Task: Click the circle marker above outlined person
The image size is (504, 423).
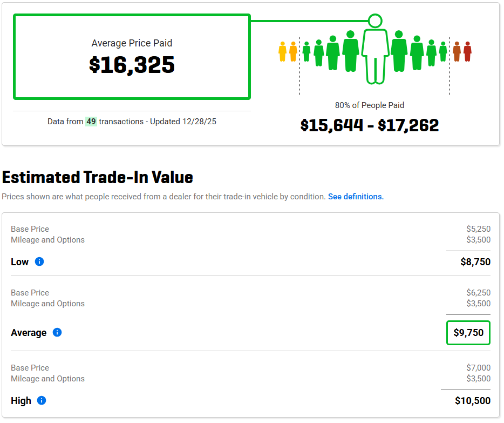Action: click(x=375, y=21)
